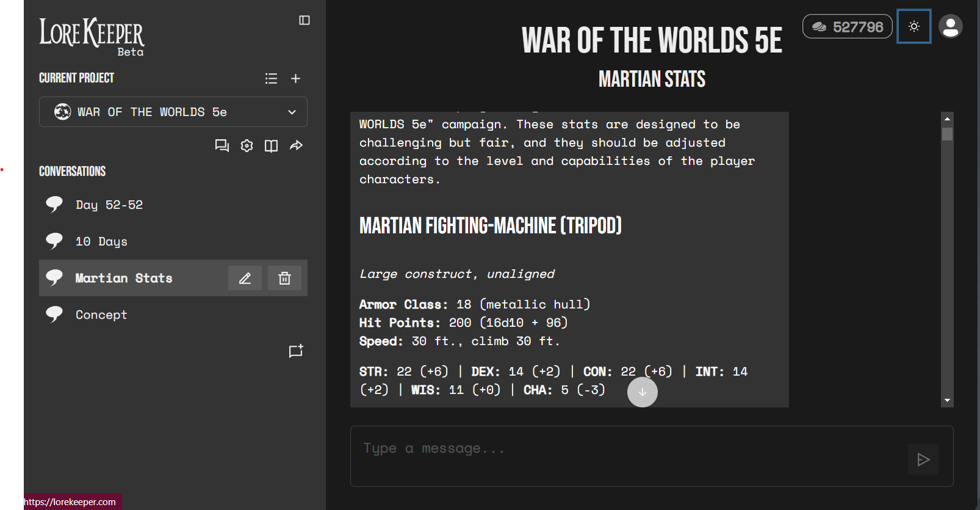980x510 pixels.
Task: Click the "Hit Points: 200" line
Action: coord(464,322)
